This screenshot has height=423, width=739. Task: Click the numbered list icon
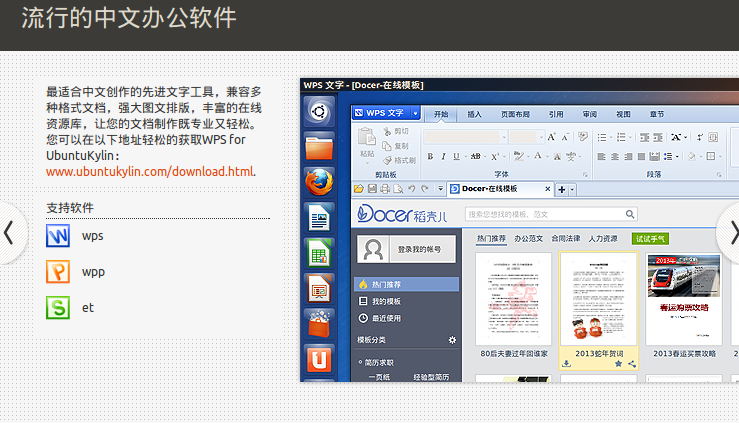click(621, 137)
